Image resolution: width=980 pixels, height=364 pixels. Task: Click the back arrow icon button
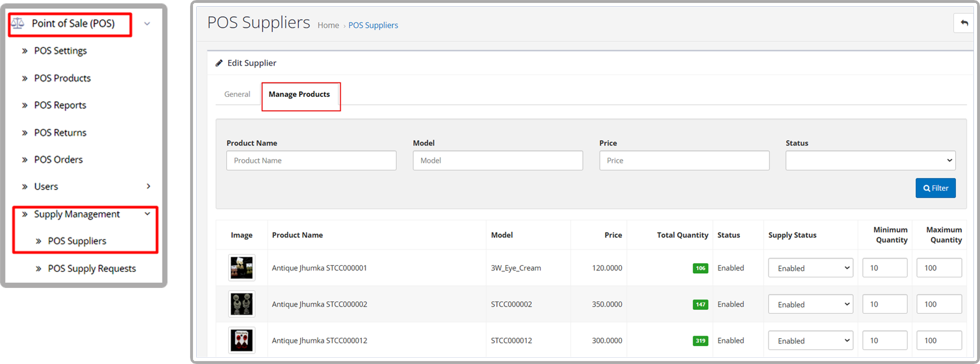coord(964,23)
